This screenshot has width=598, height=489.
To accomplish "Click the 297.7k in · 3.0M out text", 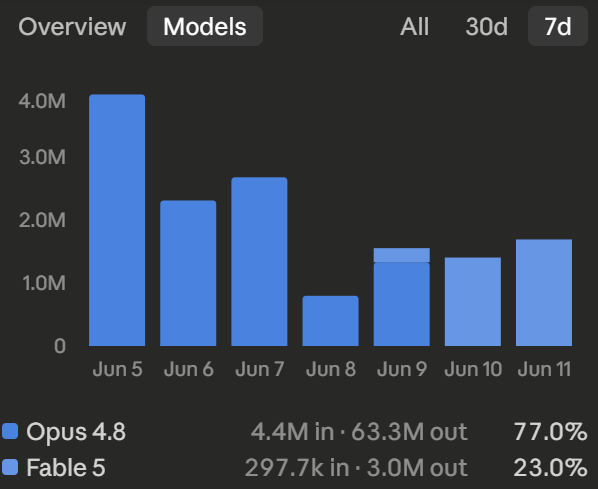I will tap(356, 468).
